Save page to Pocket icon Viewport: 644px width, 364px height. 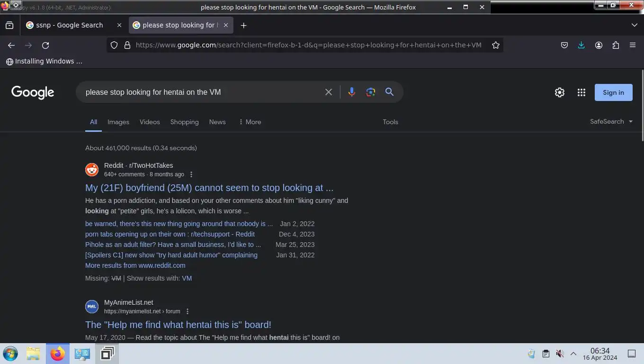tap(564, 45)
